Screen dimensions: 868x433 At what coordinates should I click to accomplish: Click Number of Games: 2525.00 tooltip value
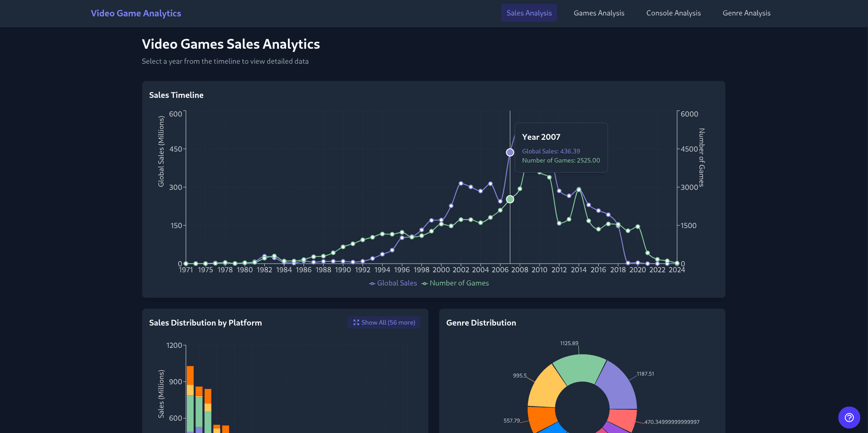click(x=561, y=160)
